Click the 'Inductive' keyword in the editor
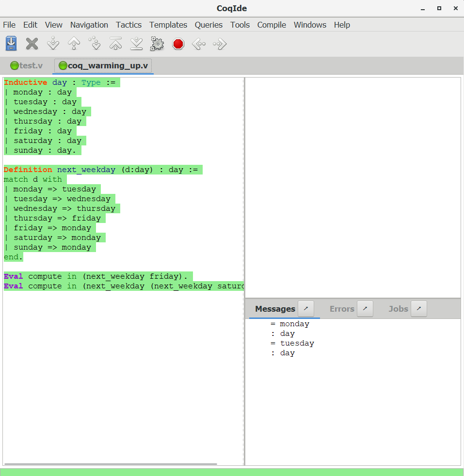This screenshot has width=464, height=476. (x=26, y=82)
